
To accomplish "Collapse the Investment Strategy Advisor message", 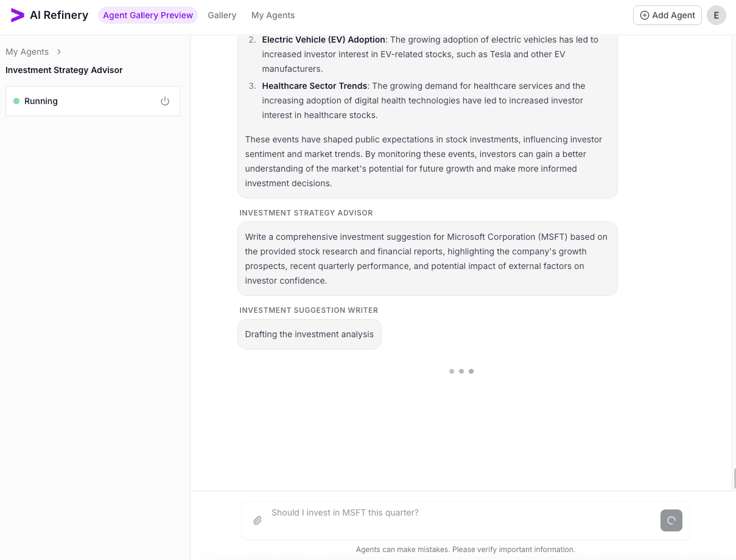I will tap(427, 258).
